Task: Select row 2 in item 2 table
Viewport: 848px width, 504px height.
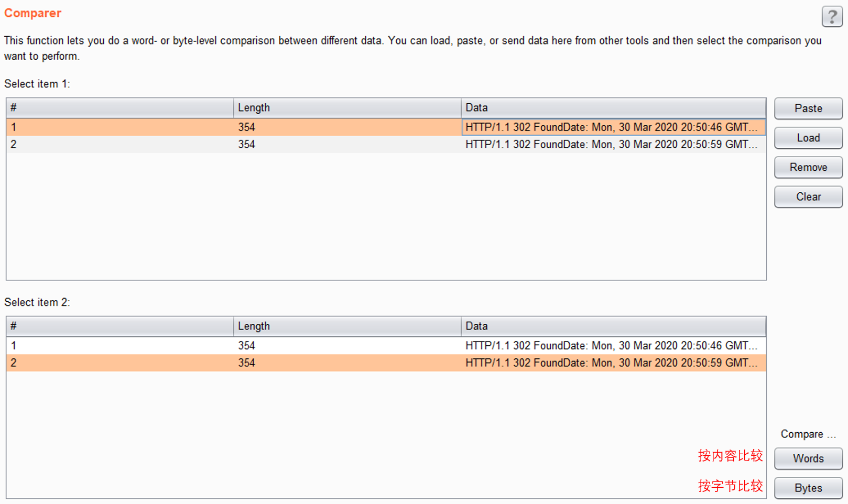Action: pyautogui.click(x=119, y=363)
